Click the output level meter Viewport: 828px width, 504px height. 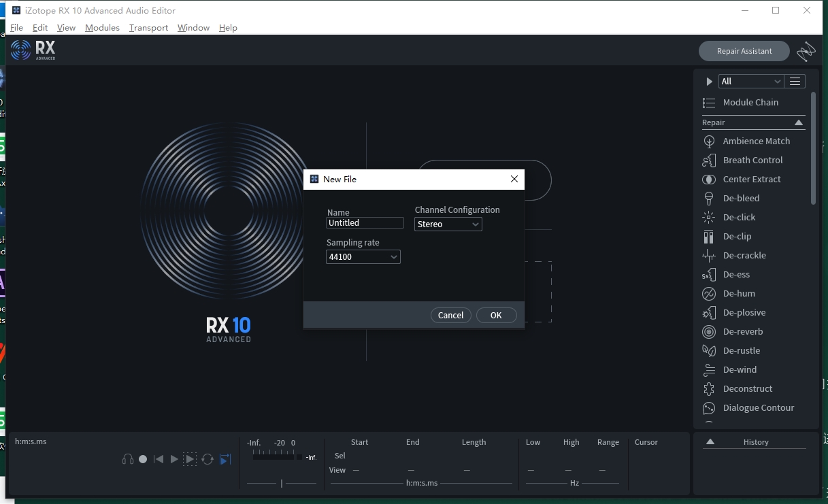point(278,457)
